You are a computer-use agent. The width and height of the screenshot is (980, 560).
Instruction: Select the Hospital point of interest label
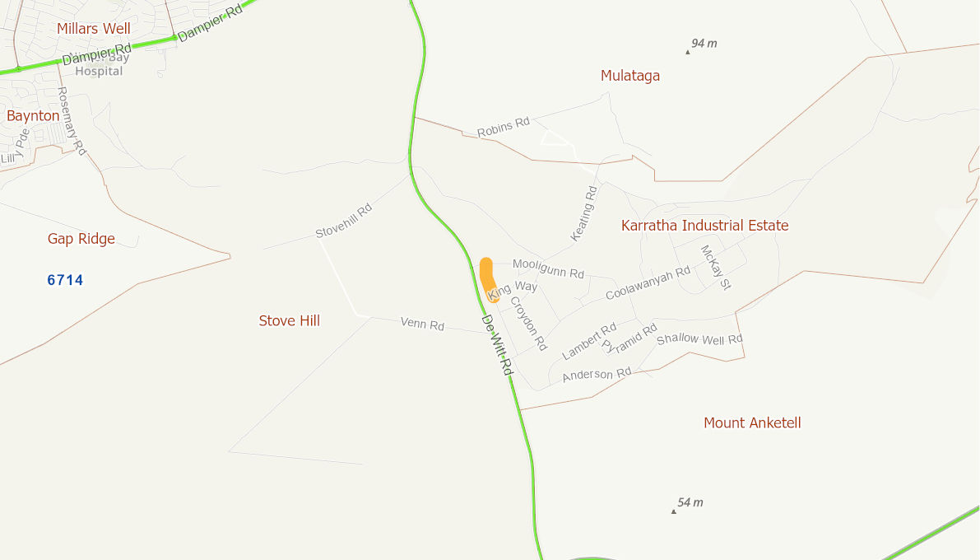tap(99, 72)
